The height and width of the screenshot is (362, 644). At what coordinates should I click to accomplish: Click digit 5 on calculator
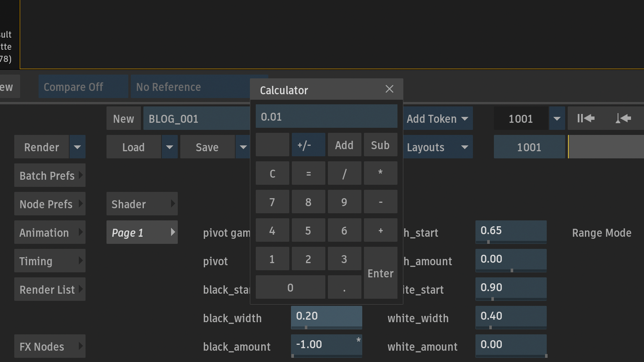309,230
